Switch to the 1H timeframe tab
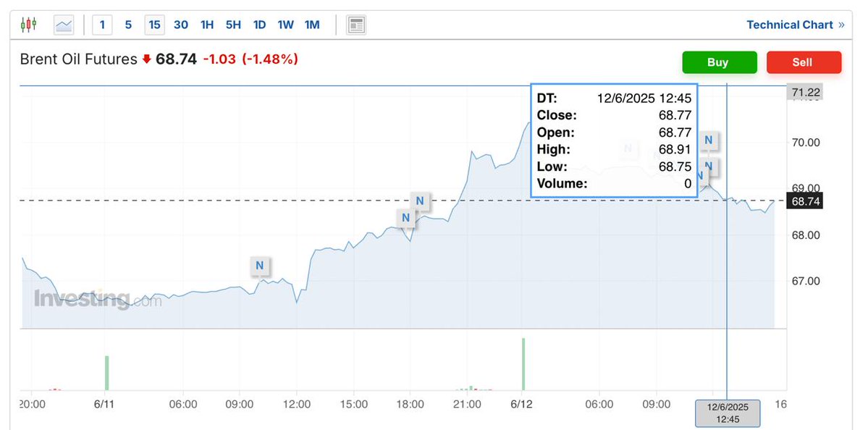868x430 pixels. coord(206,24)
